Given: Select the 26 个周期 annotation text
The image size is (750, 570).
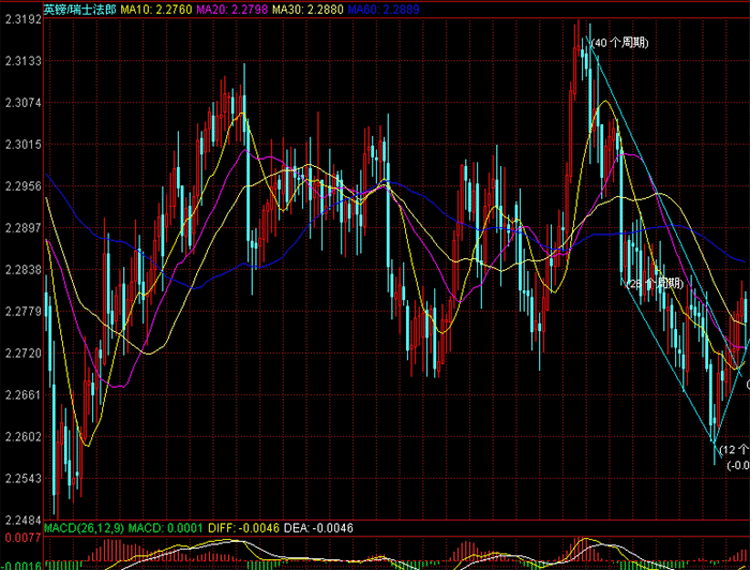Looking at the screenshot, I should [655, 284].
